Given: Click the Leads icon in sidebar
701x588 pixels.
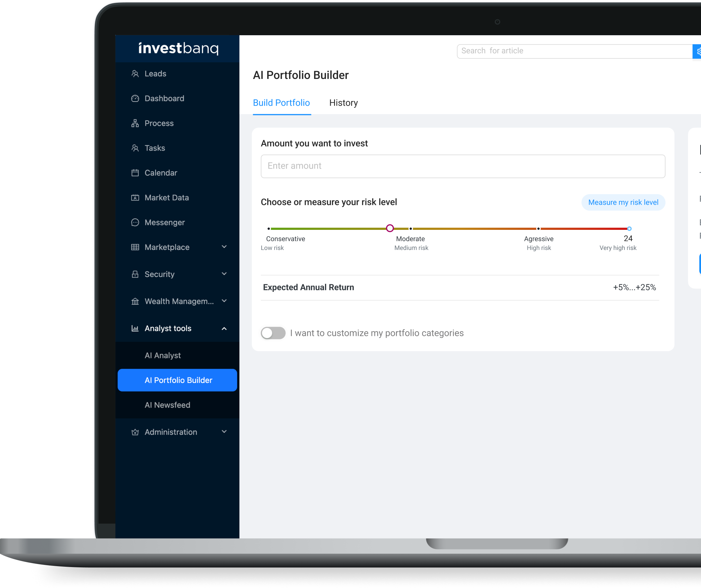Looking at the screenshot, I should pos(135,74).
